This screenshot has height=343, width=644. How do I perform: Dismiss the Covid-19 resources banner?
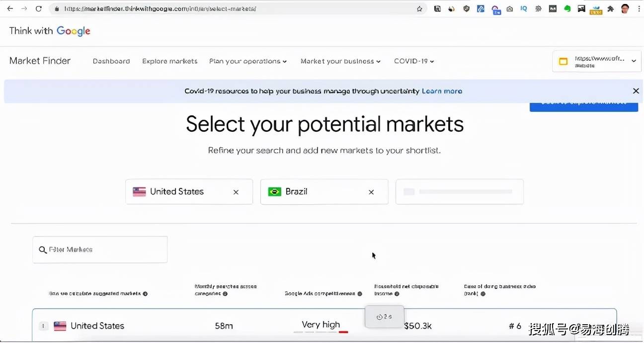(x=636, y=91)
